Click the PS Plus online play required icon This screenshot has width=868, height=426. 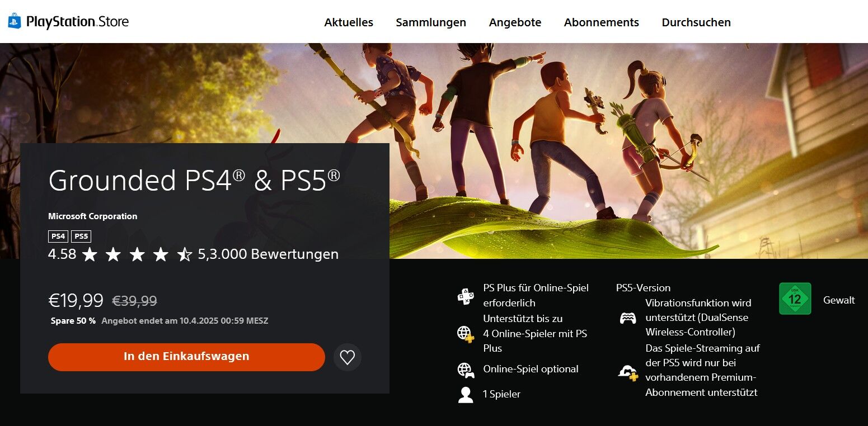pos(466,296)
